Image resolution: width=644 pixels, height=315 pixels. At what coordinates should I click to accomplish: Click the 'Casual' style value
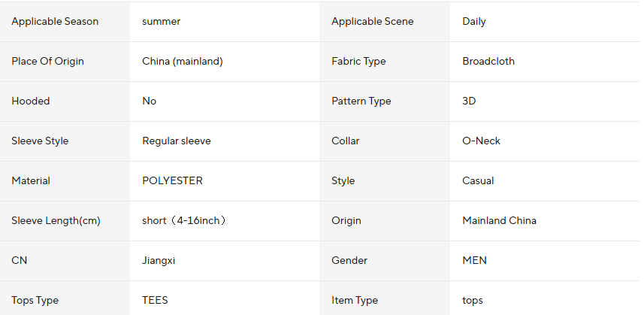[x=478, y=181]
